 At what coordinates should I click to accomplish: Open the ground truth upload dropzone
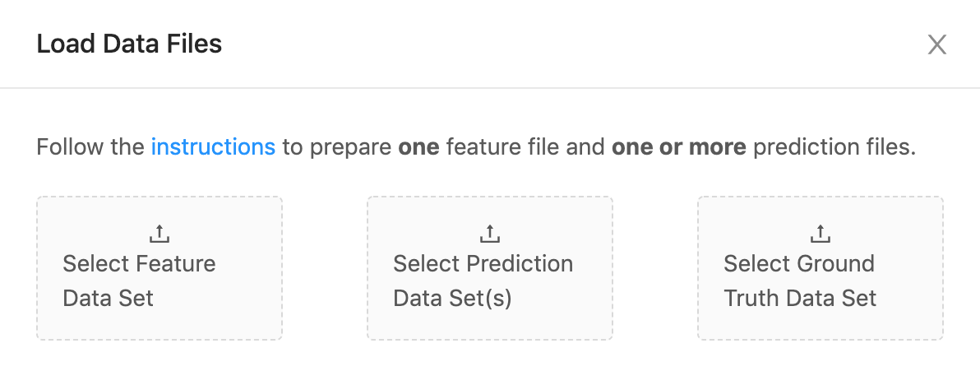click(x=820, y=268)
